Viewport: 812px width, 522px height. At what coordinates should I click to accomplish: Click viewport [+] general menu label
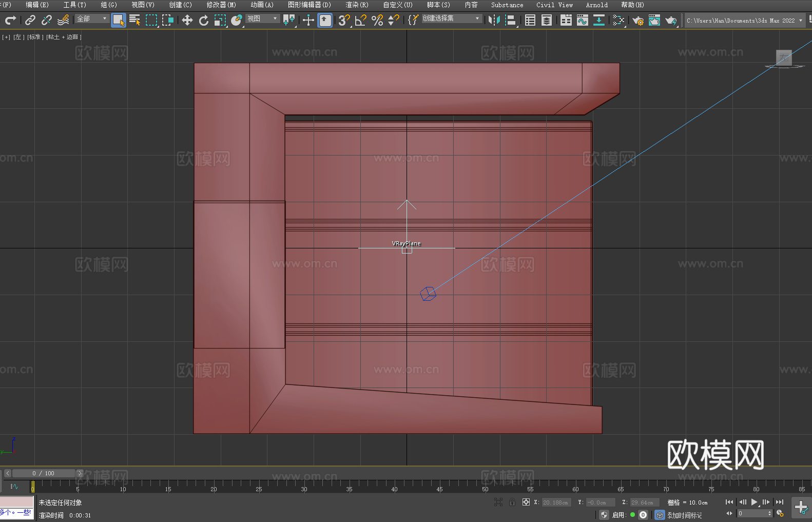[x=6, y=37]
